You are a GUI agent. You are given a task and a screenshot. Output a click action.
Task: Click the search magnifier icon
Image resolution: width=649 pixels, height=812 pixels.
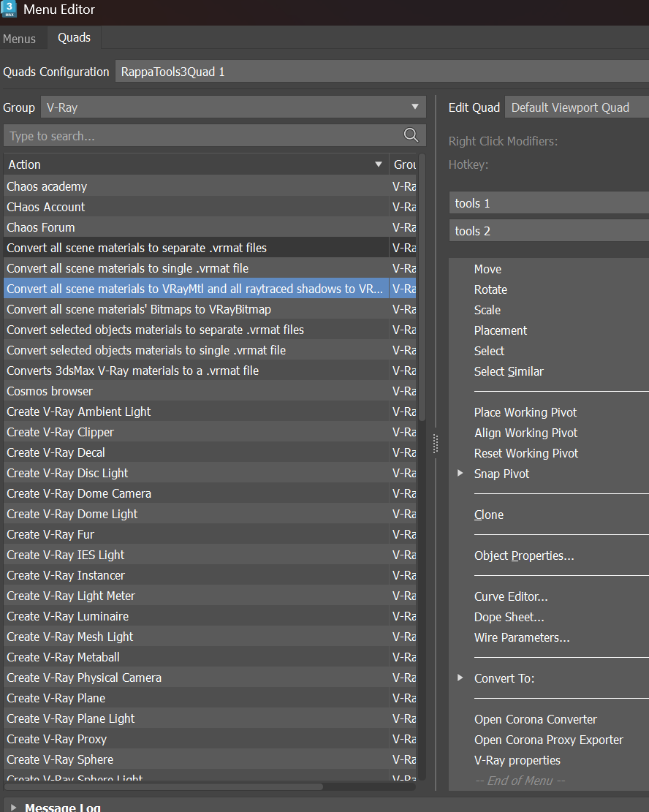[x=411, y=135]
